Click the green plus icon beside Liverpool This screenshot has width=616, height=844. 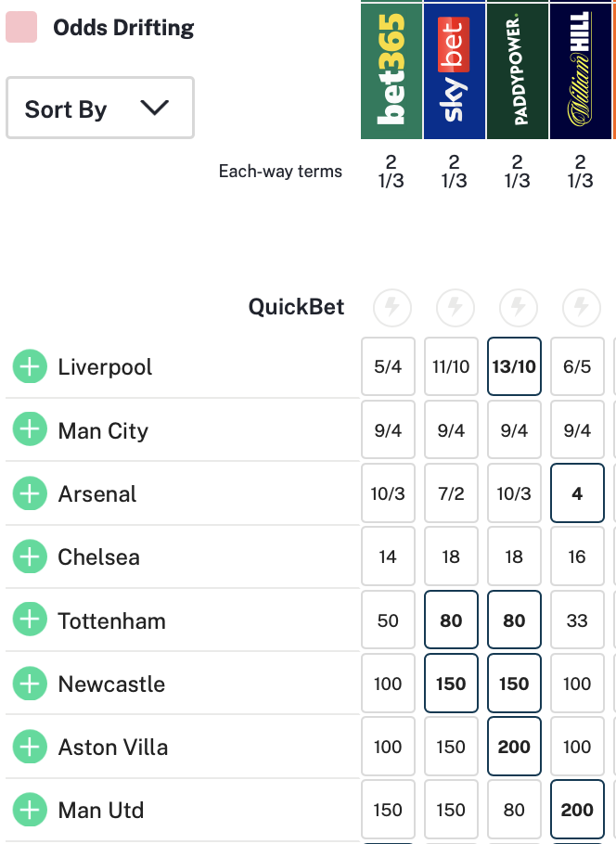(30, 367)
